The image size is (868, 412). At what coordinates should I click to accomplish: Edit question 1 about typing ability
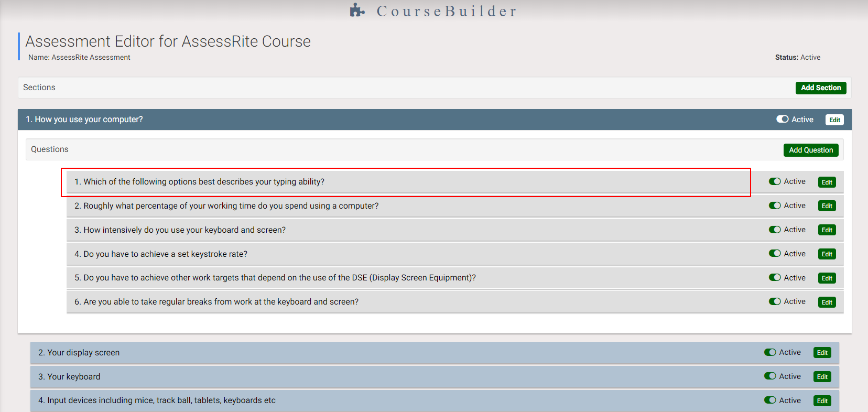pyautogui.click(x=827, y=182)
